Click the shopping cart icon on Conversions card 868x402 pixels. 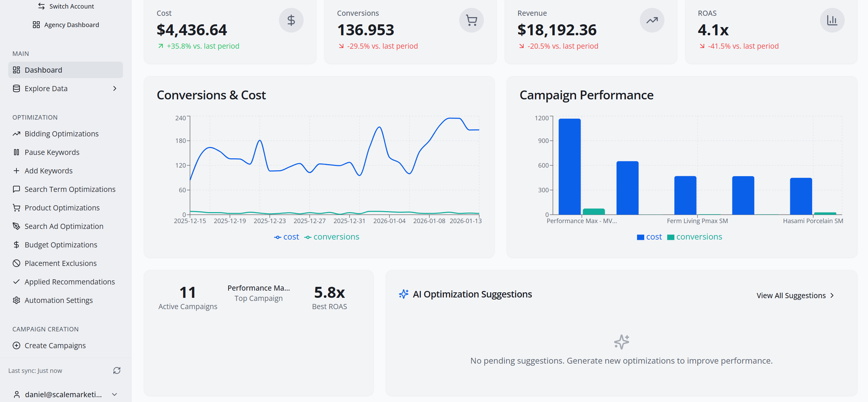pyautogui.click(x=471, y=20)
